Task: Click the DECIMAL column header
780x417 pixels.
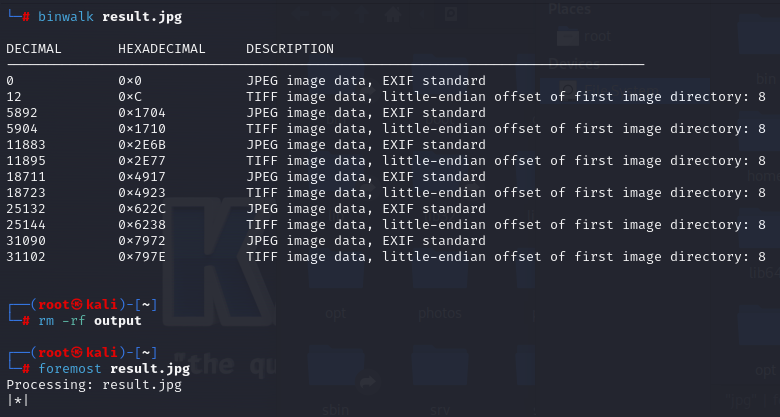Action: (x=34, y=49)
